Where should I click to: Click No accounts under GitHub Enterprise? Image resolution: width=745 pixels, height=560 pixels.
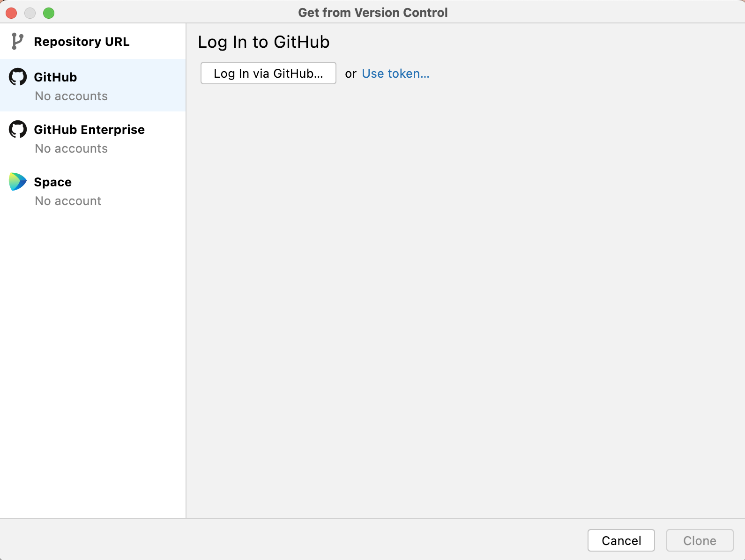71,148
